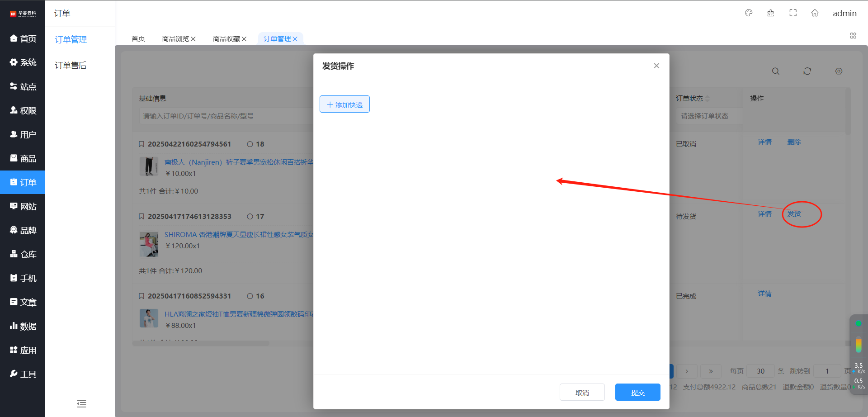Sort by 订单状态 column

click(708, 99)
